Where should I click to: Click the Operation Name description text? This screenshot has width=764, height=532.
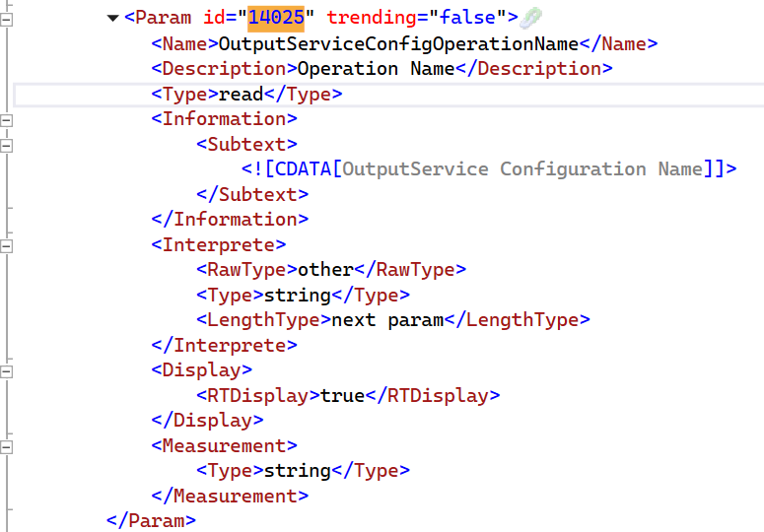pyautogui.click(x=377, y=69)
